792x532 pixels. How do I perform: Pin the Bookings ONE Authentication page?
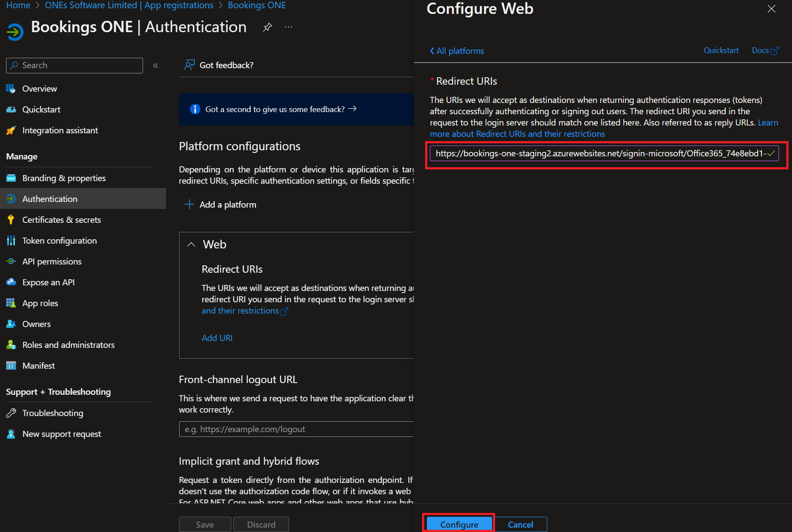[267, 27]
